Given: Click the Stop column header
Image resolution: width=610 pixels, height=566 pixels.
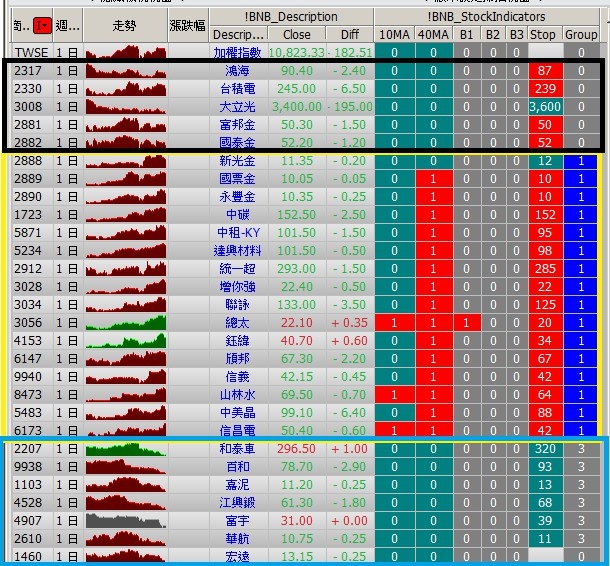Looking at the screenshot, I should coord(542,34).
